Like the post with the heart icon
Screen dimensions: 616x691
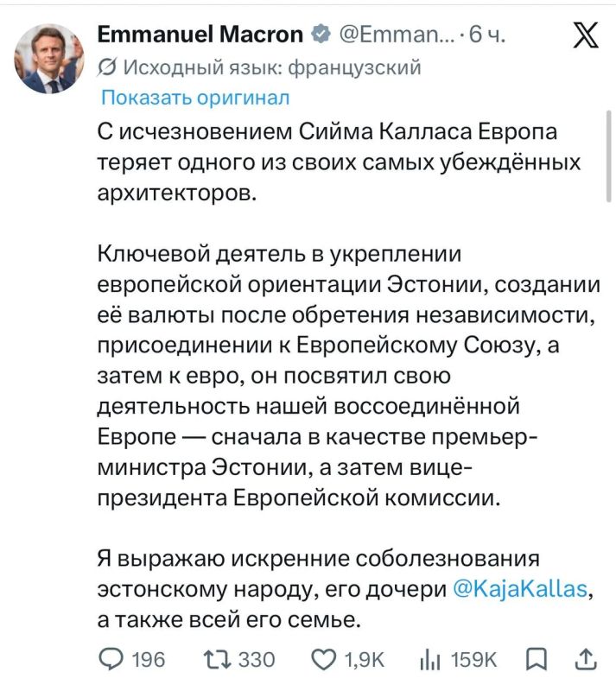click(x=324, y=660)
